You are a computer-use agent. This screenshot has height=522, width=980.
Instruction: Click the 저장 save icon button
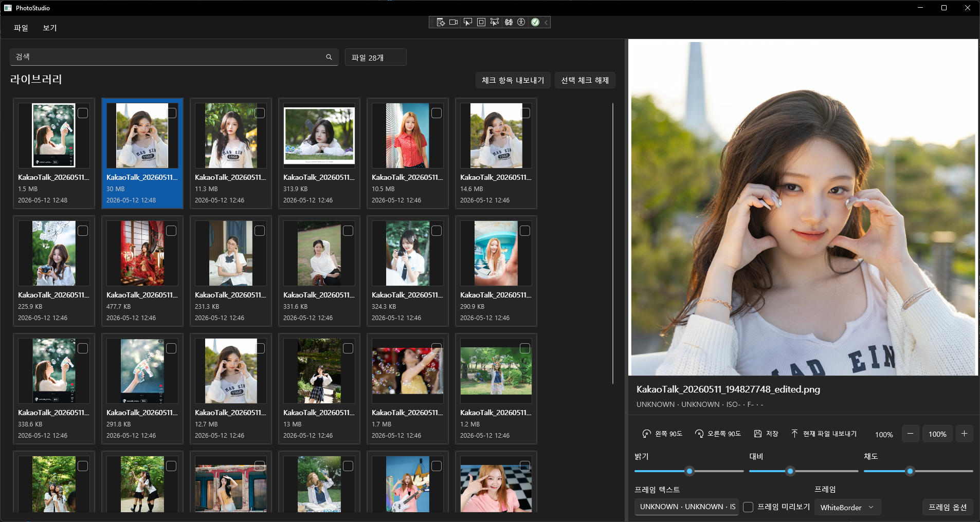[766, 434]
